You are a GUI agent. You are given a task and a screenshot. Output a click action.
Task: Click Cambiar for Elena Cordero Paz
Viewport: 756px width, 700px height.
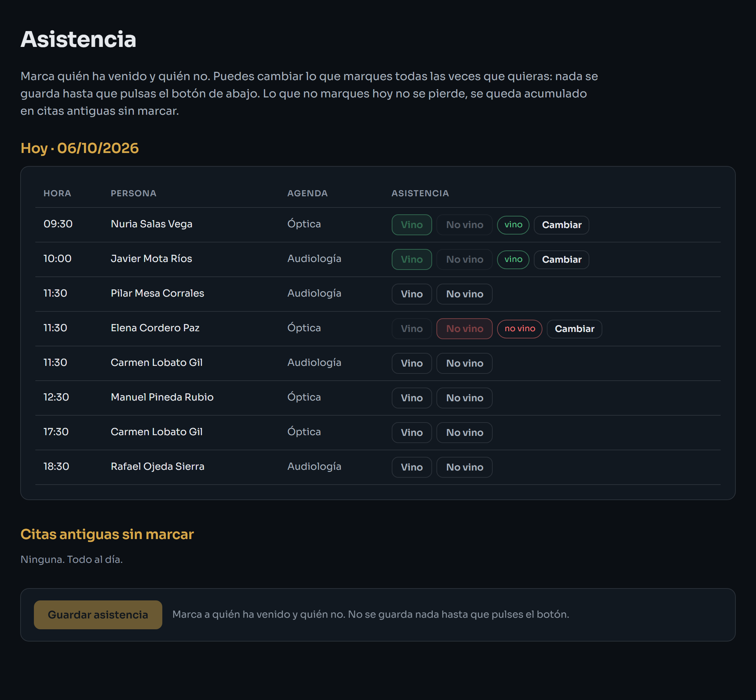pyautogui.click(x=574, y=329)
